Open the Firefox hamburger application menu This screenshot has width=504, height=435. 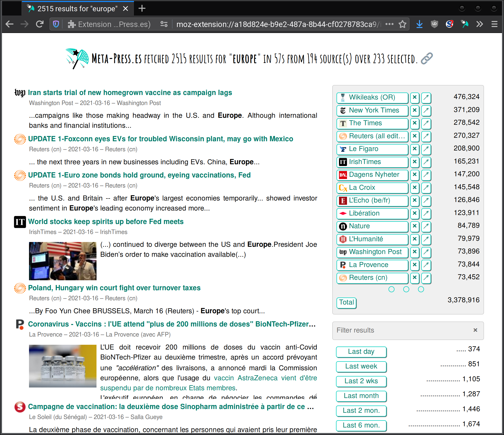pyautogui.click(x=494, y=24)
